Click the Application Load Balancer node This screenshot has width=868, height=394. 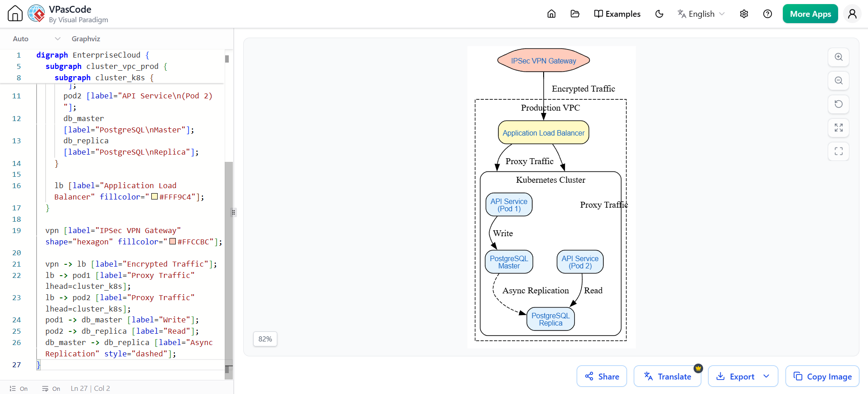544,132
